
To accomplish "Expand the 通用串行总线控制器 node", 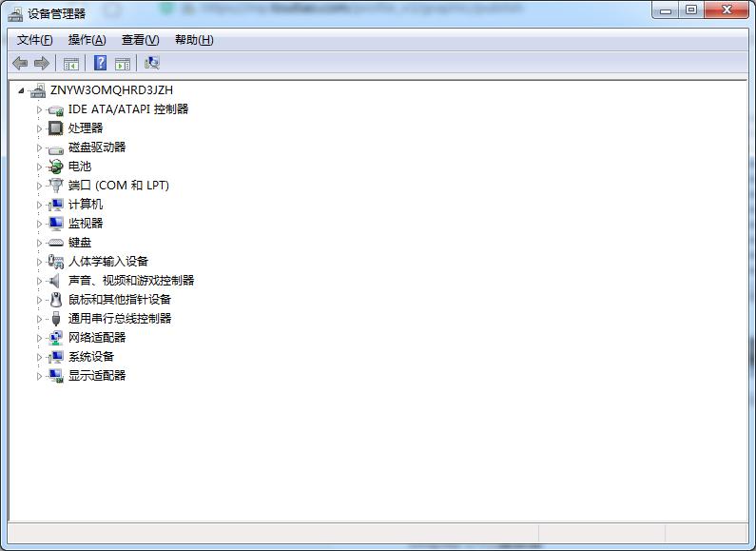I will (39, 319).
